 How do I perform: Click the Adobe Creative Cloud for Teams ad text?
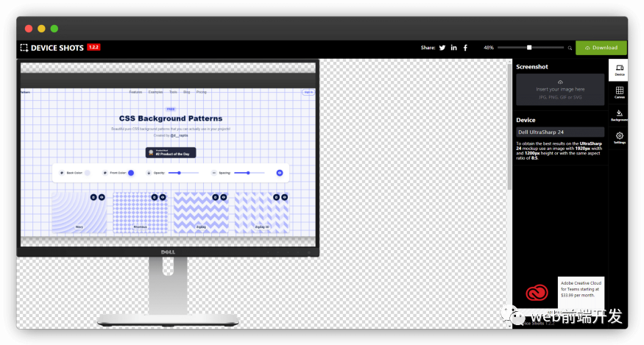581,289
